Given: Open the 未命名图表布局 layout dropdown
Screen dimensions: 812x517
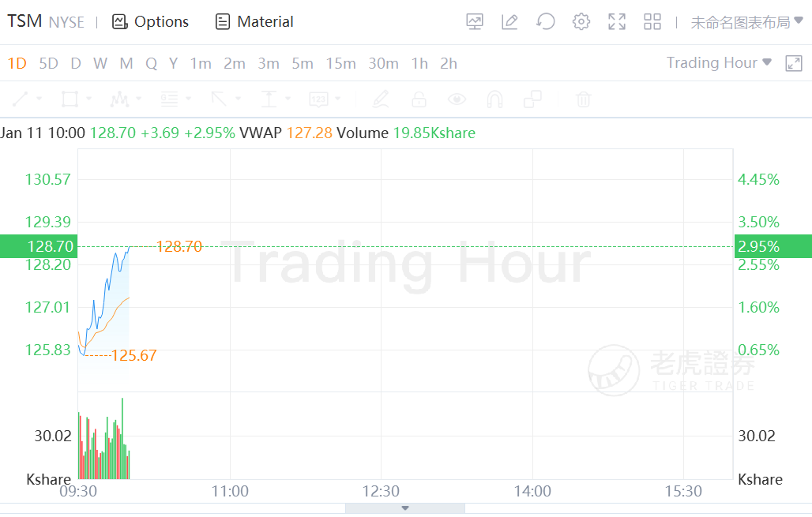Looking at the screenshot, I should click(x=746, y=22).
